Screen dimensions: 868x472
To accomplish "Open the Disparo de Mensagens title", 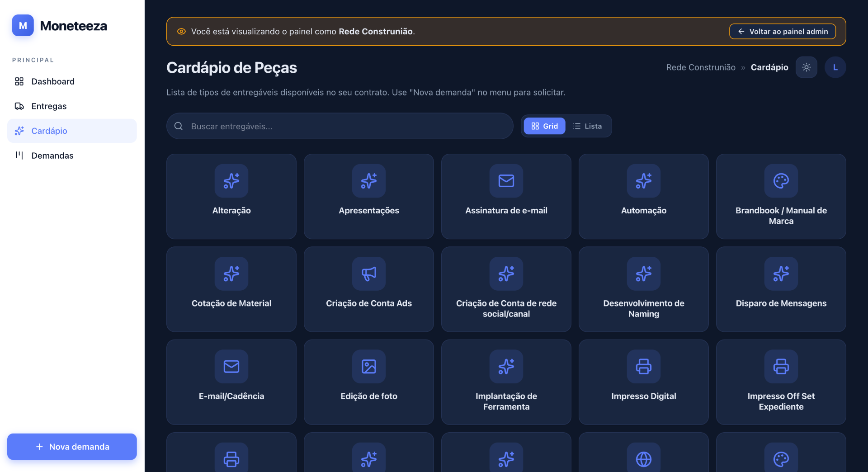I will coord(781,303).
